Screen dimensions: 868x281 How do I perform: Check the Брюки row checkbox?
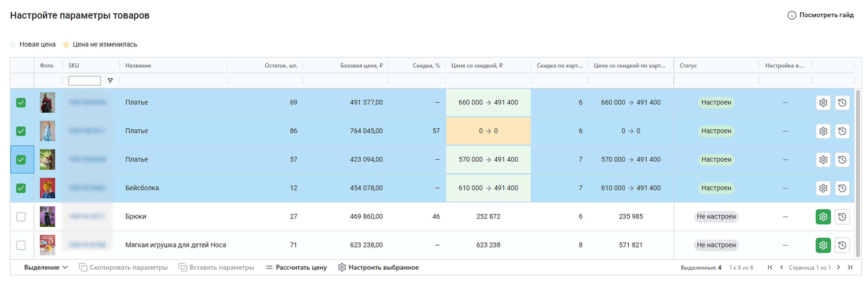21,217
